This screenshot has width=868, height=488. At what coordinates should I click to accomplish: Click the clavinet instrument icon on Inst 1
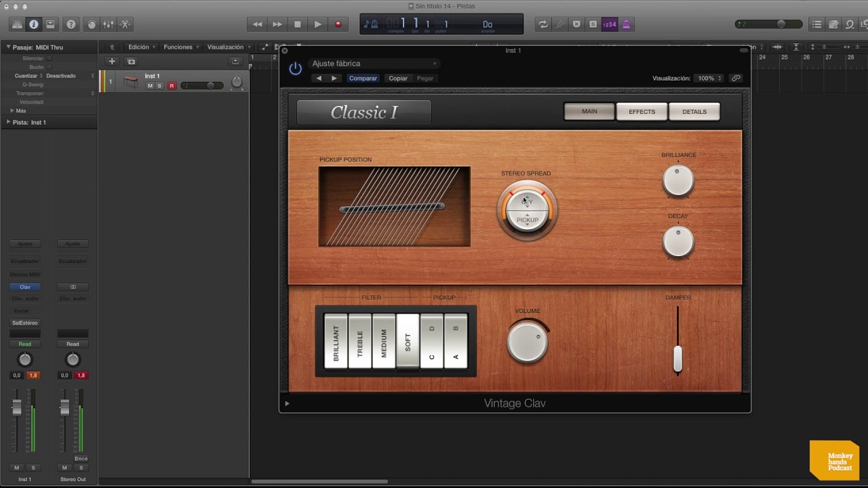pyautogui.click(x=131, y=82)
